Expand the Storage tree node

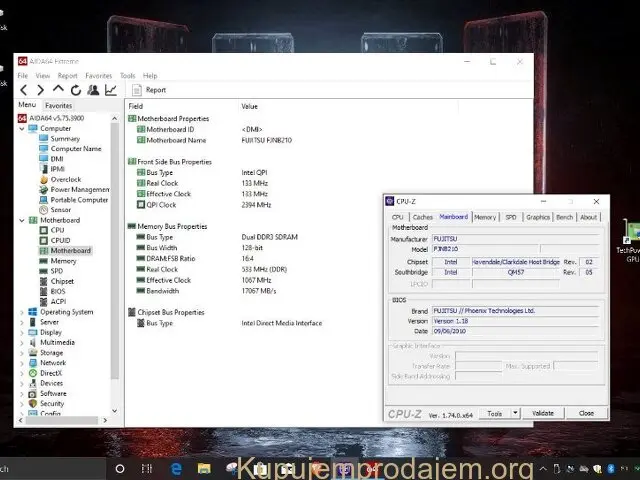22,353
